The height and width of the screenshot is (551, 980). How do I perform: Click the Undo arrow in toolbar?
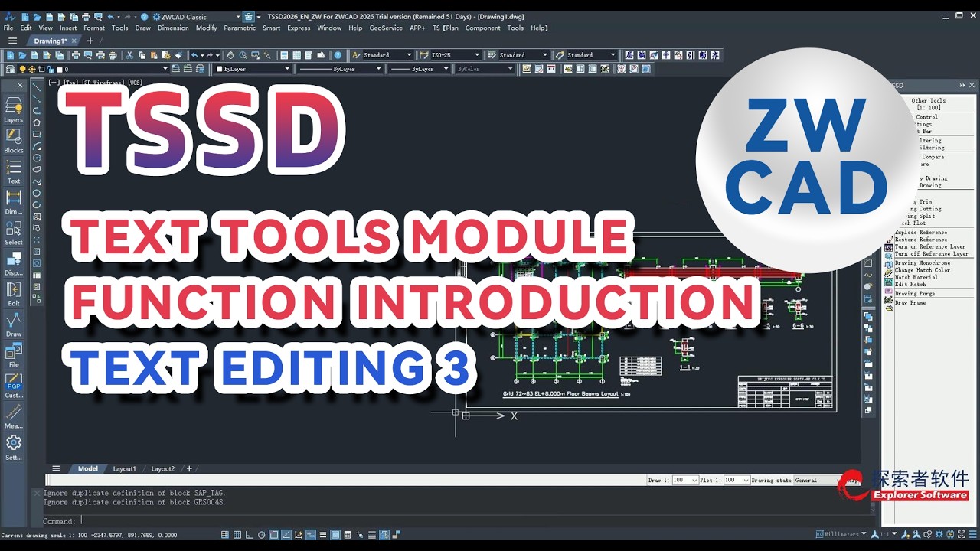(194, 55)
